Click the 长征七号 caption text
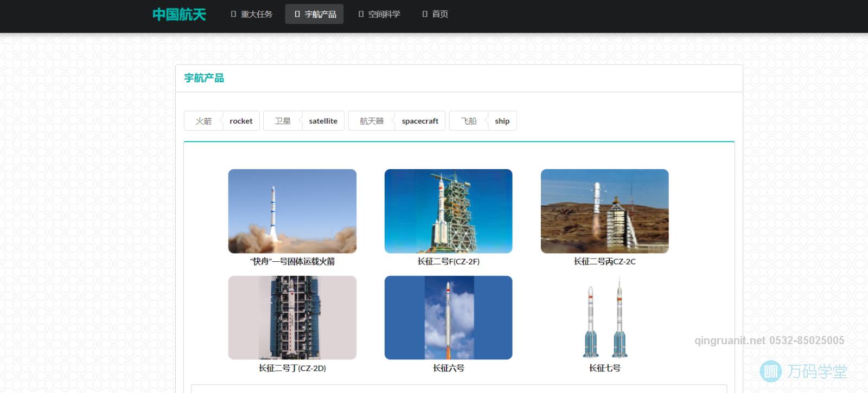 coord(605,368)
